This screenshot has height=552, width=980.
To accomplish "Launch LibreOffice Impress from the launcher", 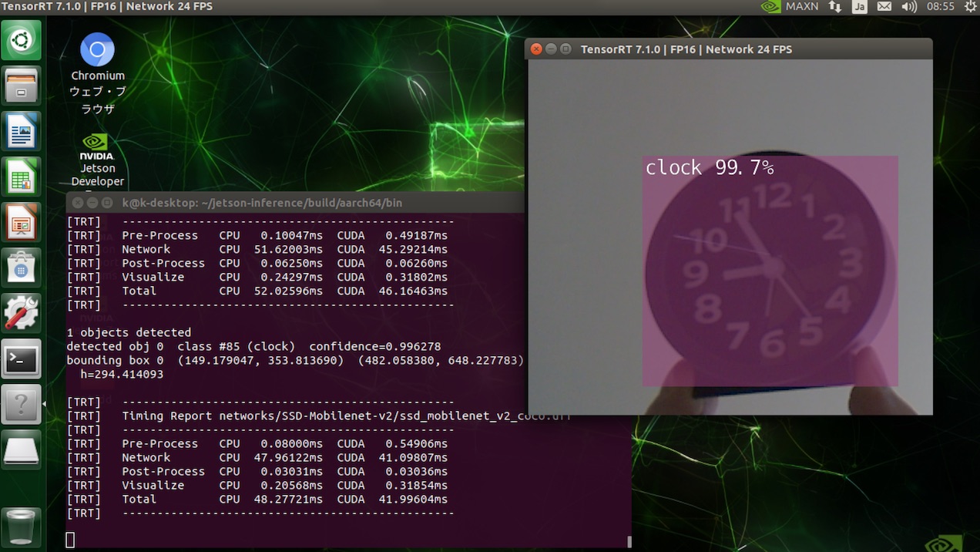I will (22, 223).
